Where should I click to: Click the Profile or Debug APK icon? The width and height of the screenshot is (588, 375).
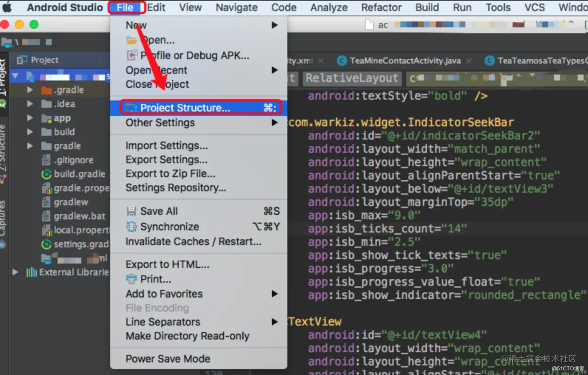(x=131, y=55)
